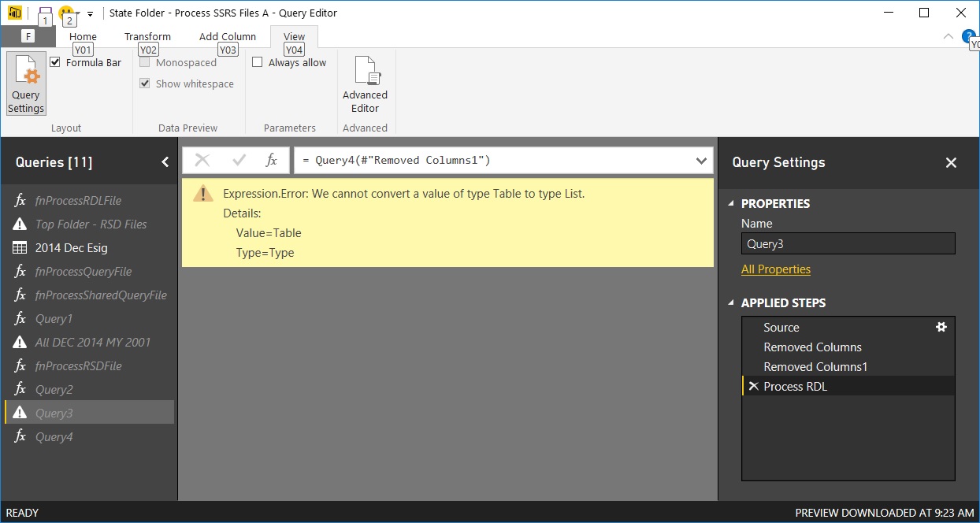The width and height of the screenshot is (980, 523).
Task: Click the fx icon beside Query4
Action: click(20, 436)
